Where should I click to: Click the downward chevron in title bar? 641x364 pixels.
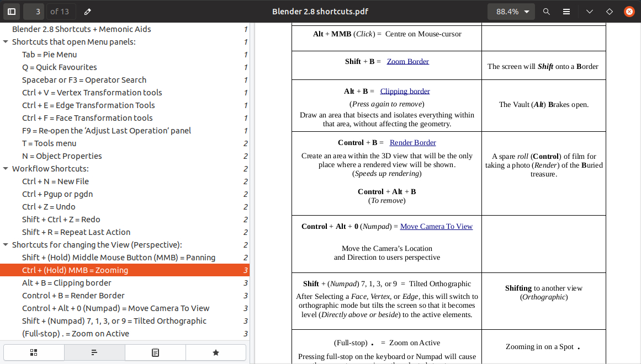pyautogui.click(x=590, y=12)
